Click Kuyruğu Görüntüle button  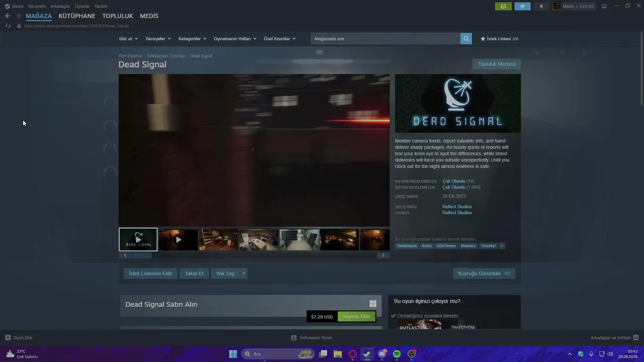click(x=484, y=274)
